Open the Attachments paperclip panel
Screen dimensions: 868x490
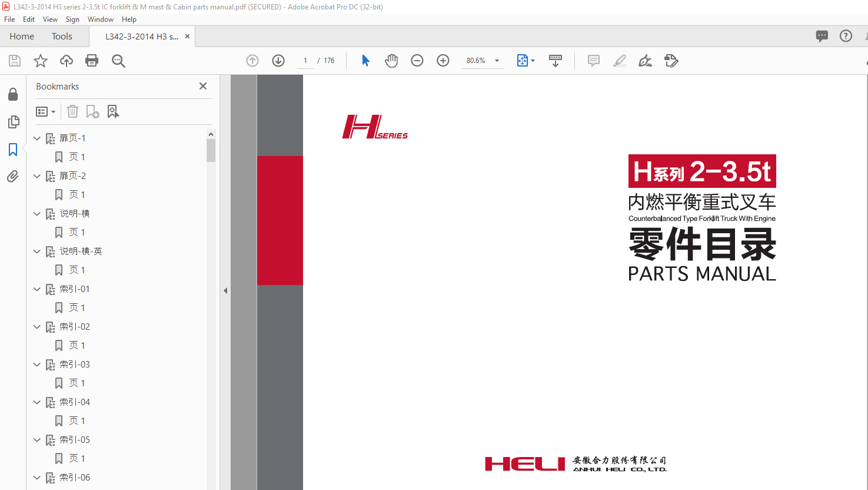coord(13,176)
